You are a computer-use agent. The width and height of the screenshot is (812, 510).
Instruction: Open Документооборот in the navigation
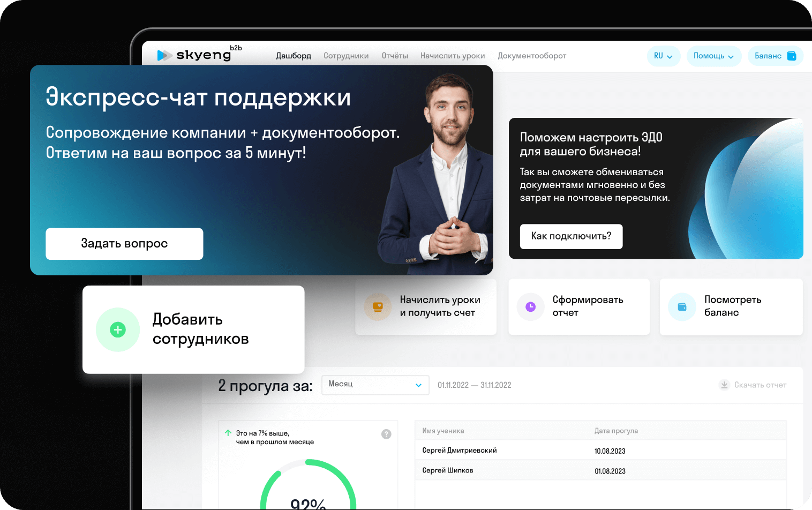click(x=532, y=56)
